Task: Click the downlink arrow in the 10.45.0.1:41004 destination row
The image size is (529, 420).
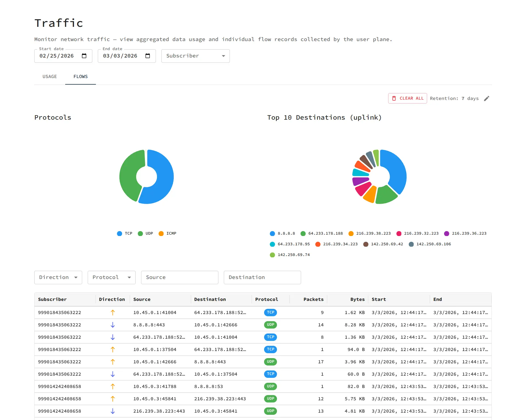Action: click(x=113, y=337)
